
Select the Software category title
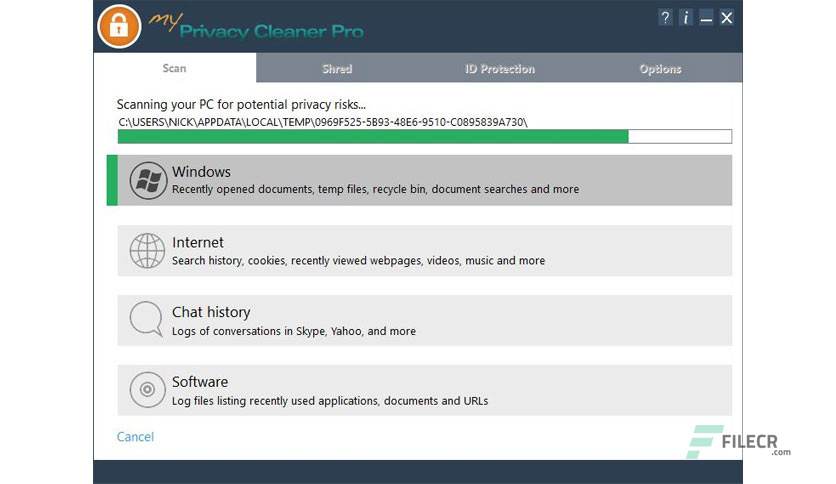[200, 382]
